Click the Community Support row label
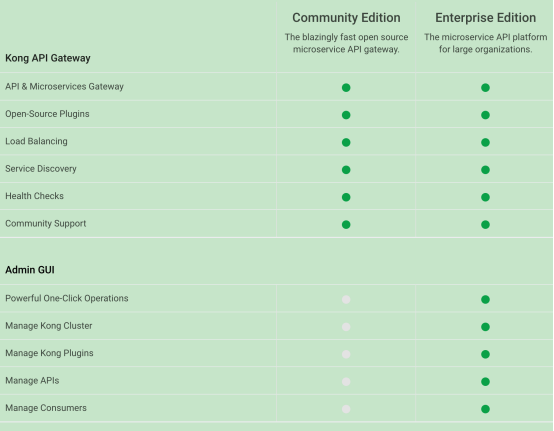Image resolution: width=554 pixels, height=431 pixels. click(x=46, y=224)
